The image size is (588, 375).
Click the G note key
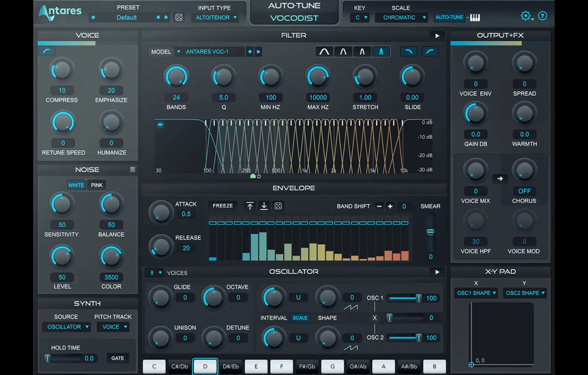coord(332,366)
